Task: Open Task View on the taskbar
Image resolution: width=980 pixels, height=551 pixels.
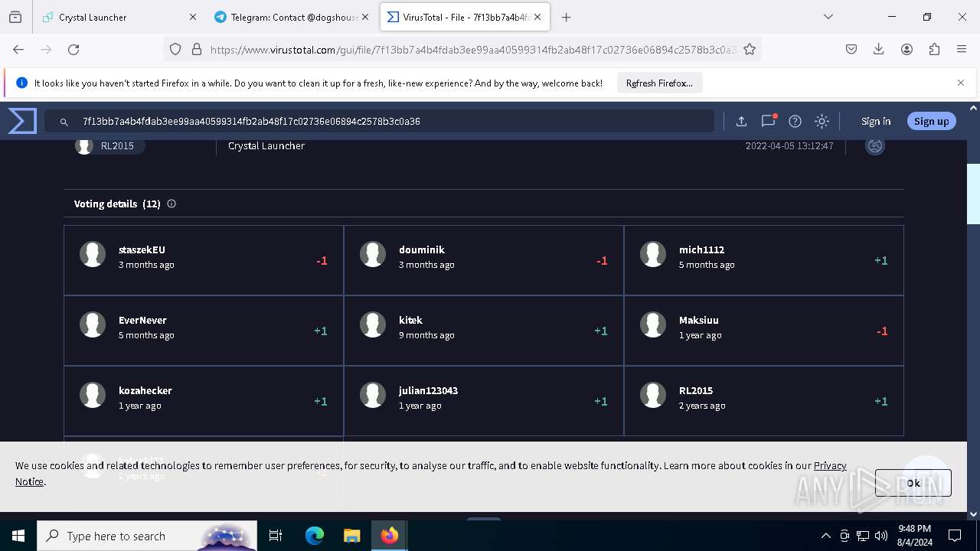Action: (276, 536)
